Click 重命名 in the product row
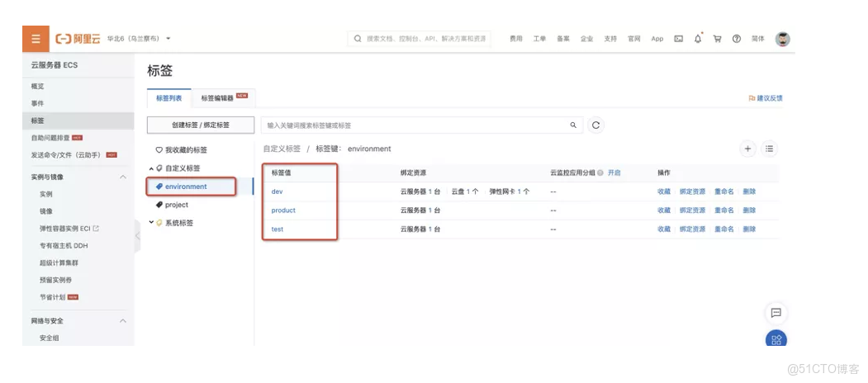 click(x=724, y=210)
